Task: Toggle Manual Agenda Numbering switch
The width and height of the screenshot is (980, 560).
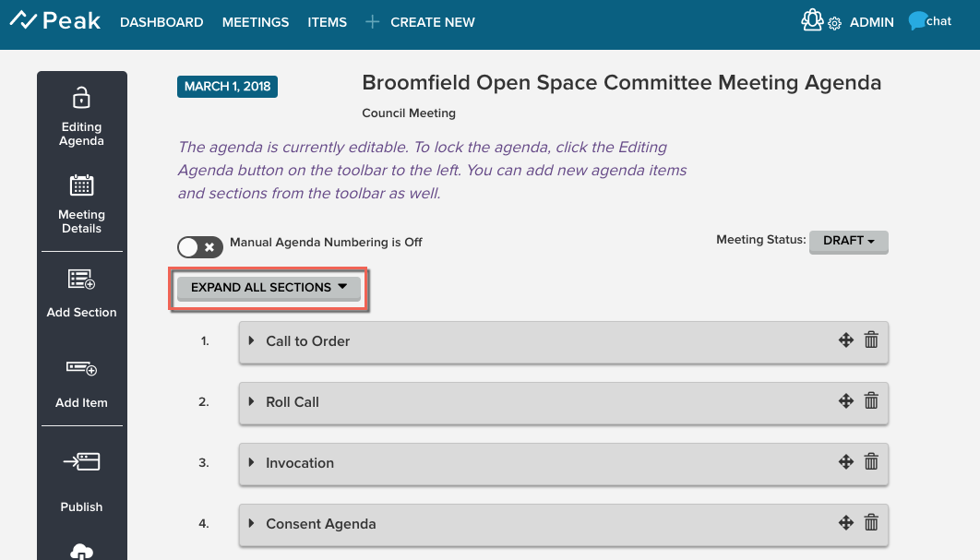Action: (x=200, y=246)
